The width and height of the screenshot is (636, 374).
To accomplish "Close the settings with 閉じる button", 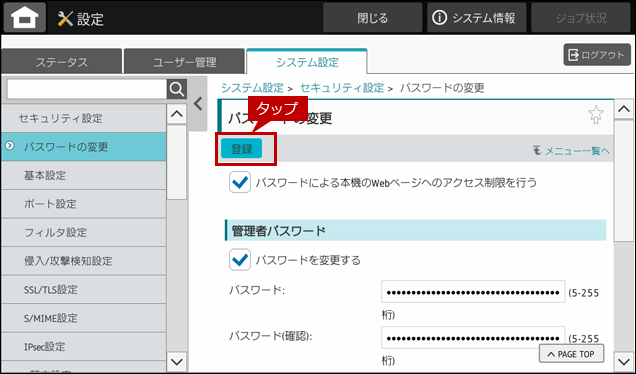I will (x=372, y=17).
